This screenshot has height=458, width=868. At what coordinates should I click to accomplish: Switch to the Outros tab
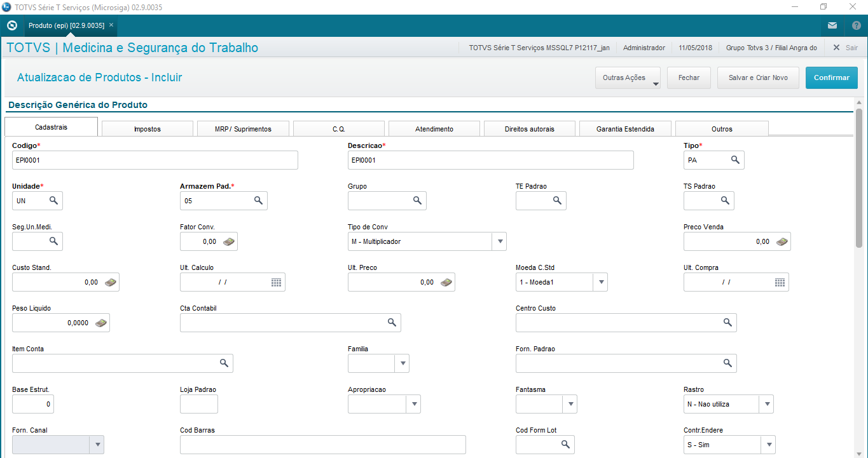722,129
